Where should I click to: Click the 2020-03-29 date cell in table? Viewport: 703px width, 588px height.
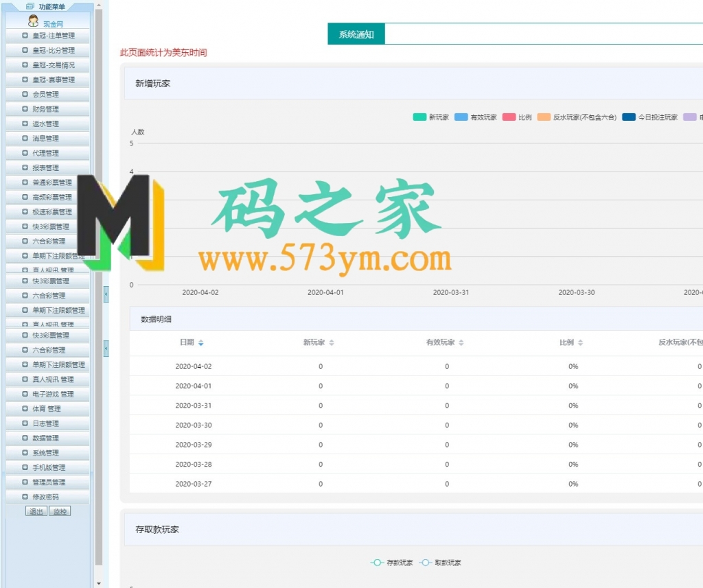tap(194, 445)
